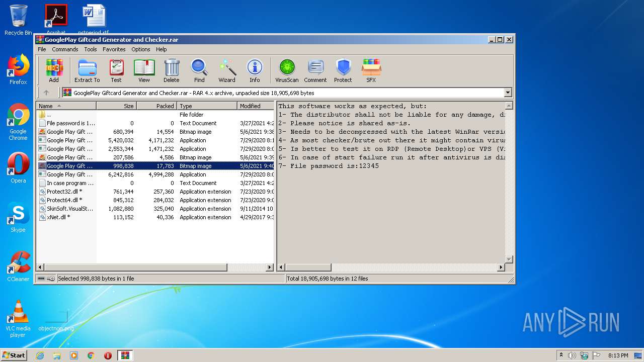Select the xNet.dll file
Viewport: 644px width, 362px height.
155,217
